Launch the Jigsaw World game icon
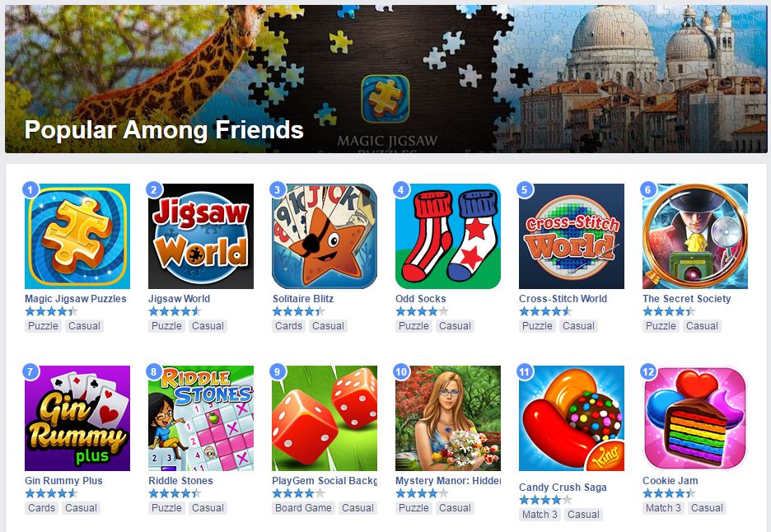This screenshot has width=771, height=532. click(201, 236)
